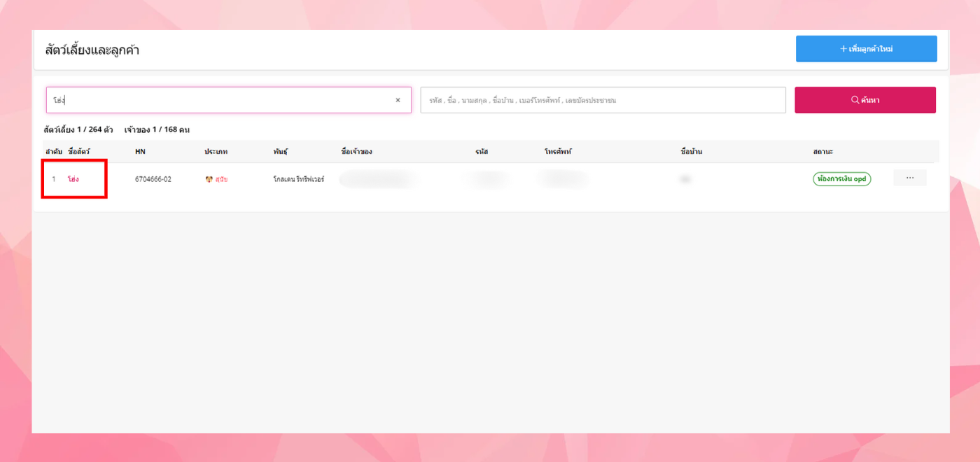Click the breed text โกลเดน ริทรีฟเวอร์
Image resolution: width=980 pixels, height=462 pixels.
(299, 179)
